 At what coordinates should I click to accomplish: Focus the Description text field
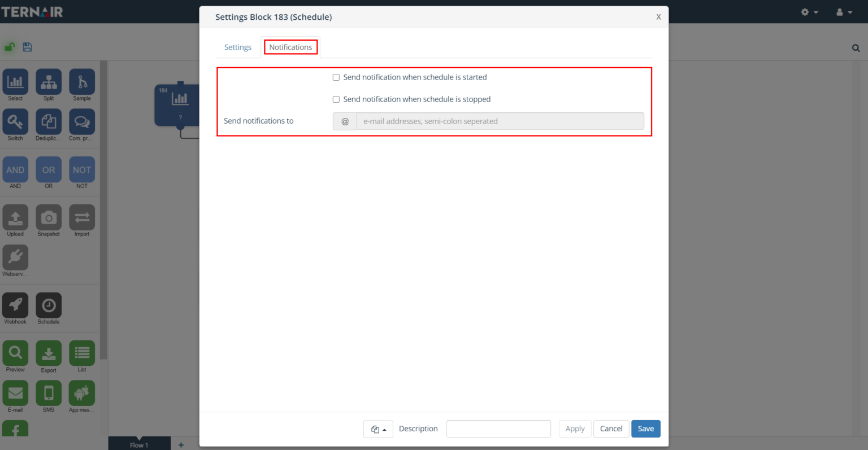click(x=498, y=429)
